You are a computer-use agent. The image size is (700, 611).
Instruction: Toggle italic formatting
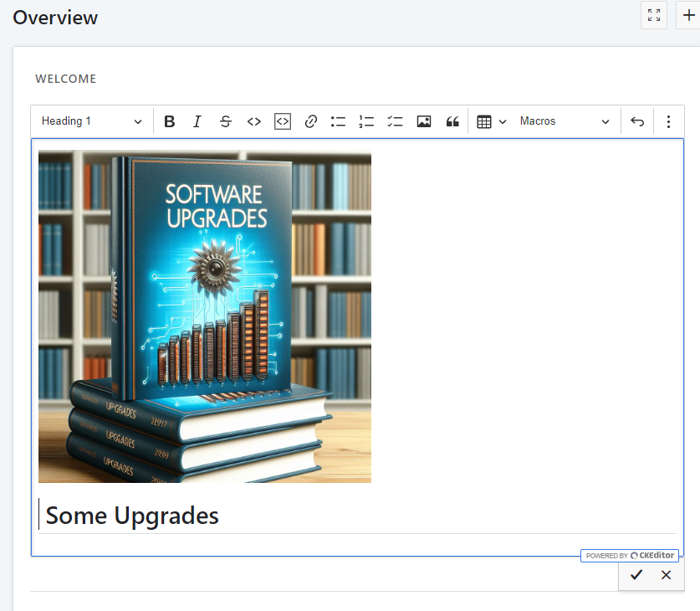pos(197,121)
